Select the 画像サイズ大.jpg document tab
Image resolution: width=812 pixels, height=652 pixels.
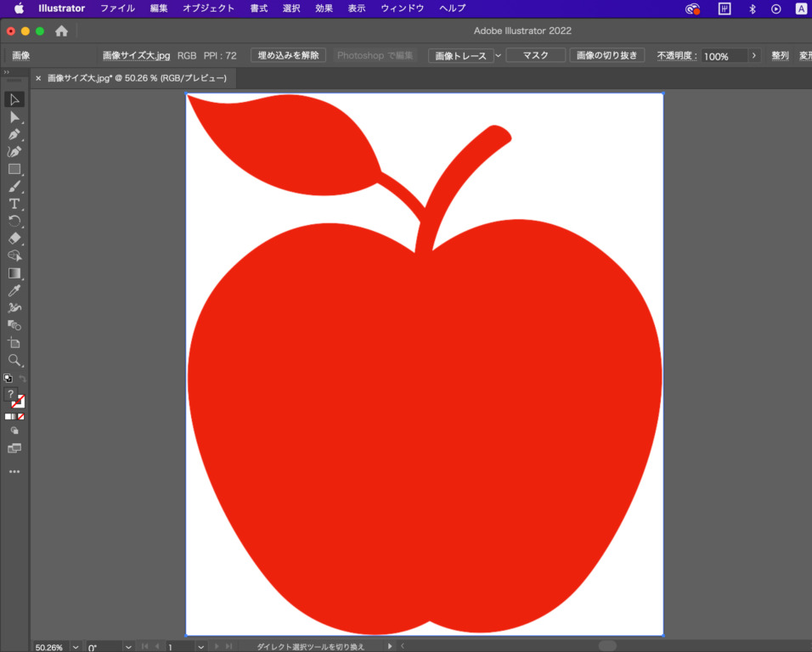coord(138,78)
